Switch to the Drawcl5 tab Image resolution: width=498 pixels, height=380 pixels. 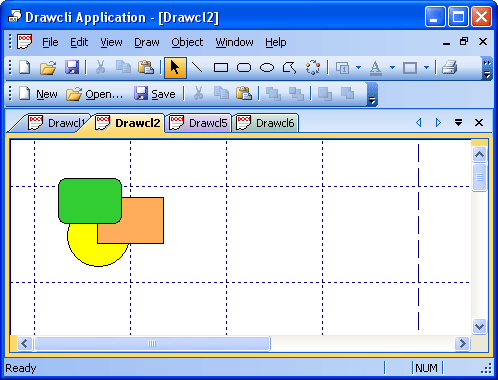coord(199,123)
